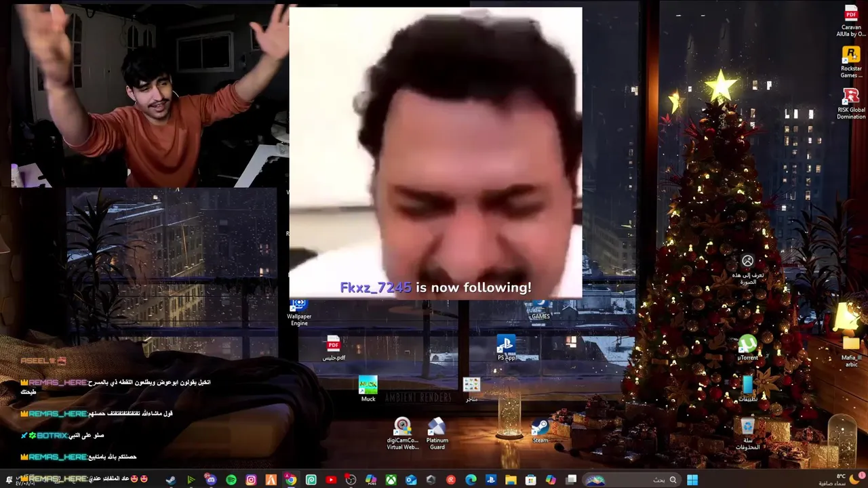Open the digiCamControl Virtual Webcam shortcut
The width and height of the screenshot is (868, 488).
click(403, 434)
